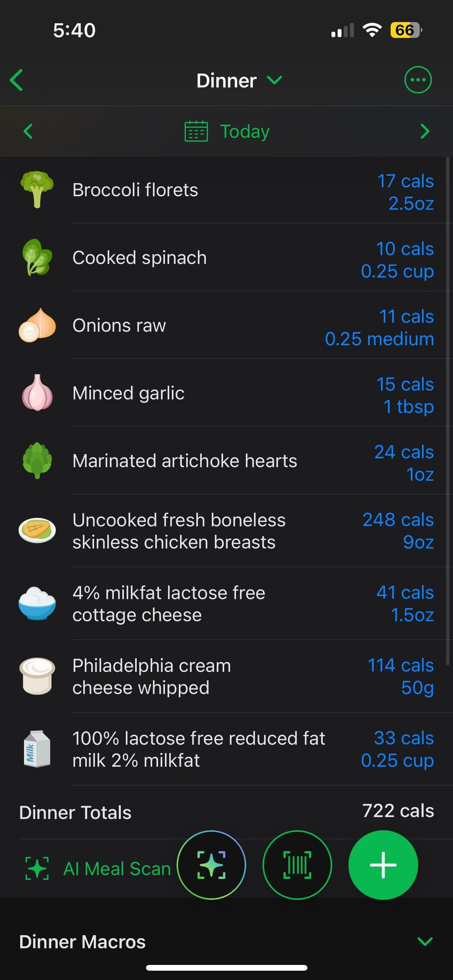The image size is (453, 980).
Task: Tap the AI Meal Scan round button
Action: click(x=211, y=865)
